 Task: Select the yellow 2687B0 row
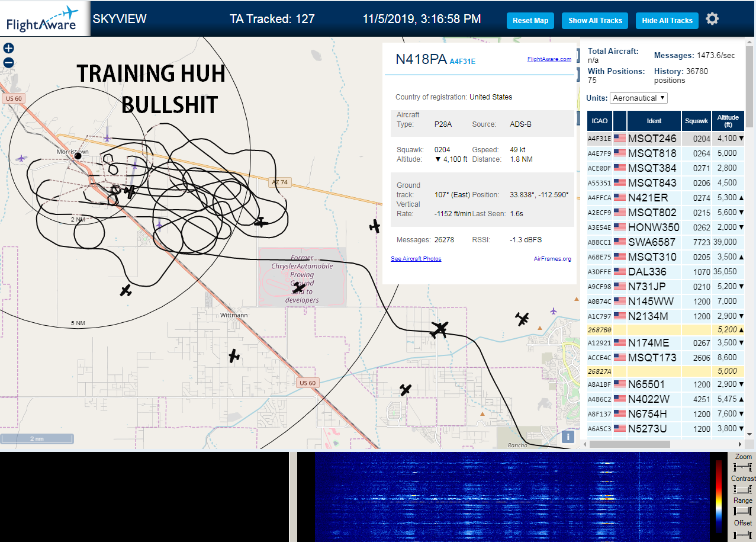coord(665,329)
